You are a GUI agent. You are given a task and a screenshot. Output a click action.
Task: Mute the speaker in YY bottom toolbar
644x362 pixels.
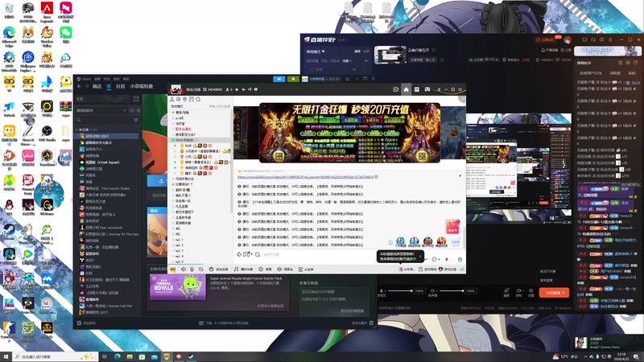pos(184,269)
